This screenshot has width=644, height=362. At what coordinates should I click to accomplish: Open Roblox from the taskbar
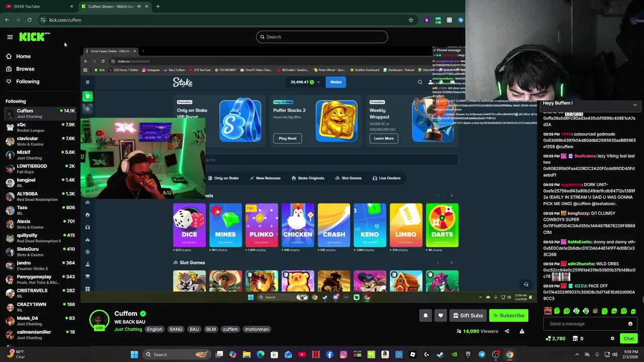tap(413, 354)
